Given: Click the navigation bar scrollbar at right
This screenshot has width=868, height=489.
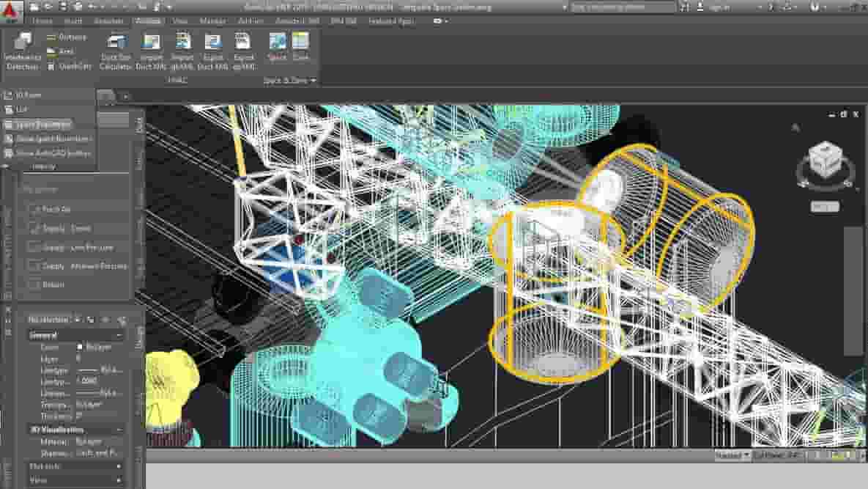Looking at the screenshot, I should 853,291.
